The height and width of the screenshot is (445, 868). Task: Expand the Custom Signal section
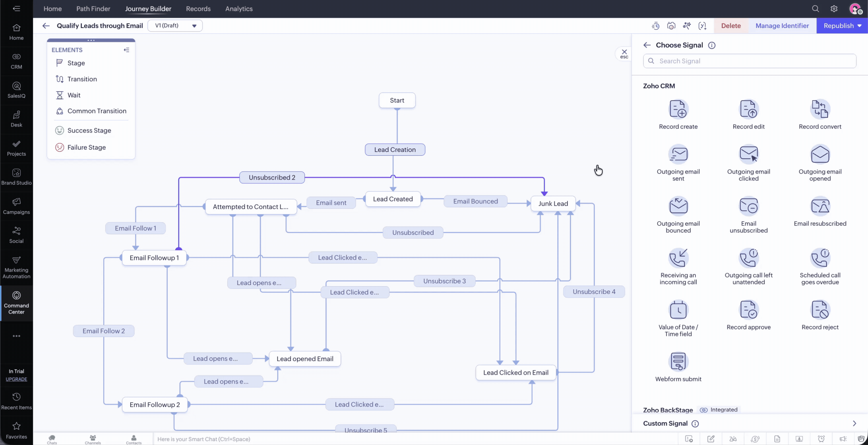click(x=854, y=423)
